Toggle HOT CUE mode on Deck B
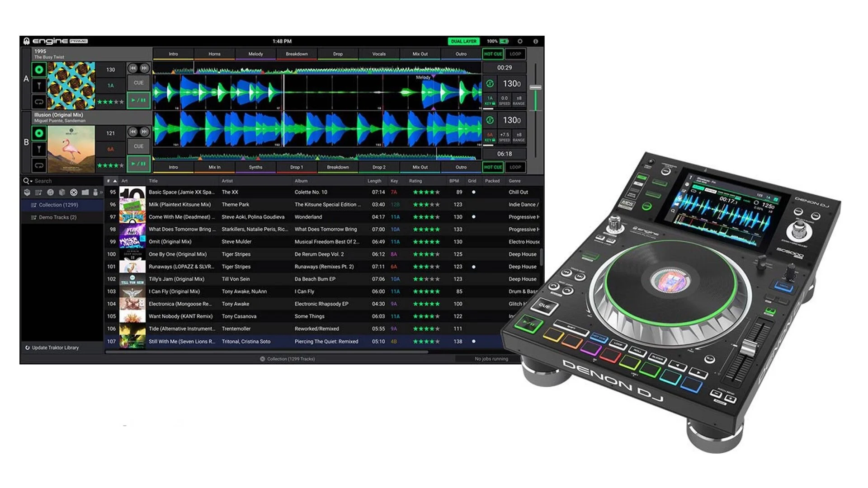The image size is (868, 488). tap(492, 167)
